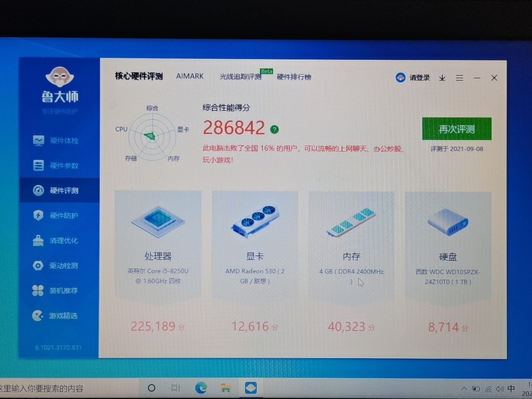Click the Wi-Fi network tray icon
Image resolution: width=532 pixels, height=399 pixels.
point(488,389)
